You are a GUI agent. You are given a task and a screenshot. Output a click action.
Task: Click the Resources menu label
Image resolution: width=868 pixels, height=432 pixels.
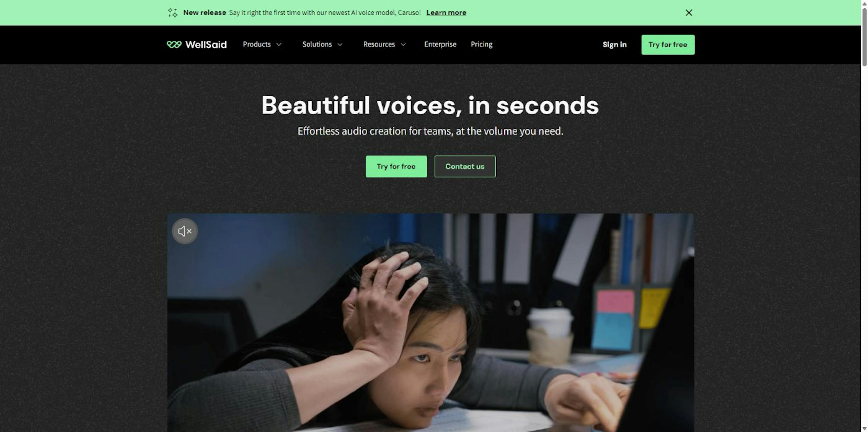click(379, 44)
